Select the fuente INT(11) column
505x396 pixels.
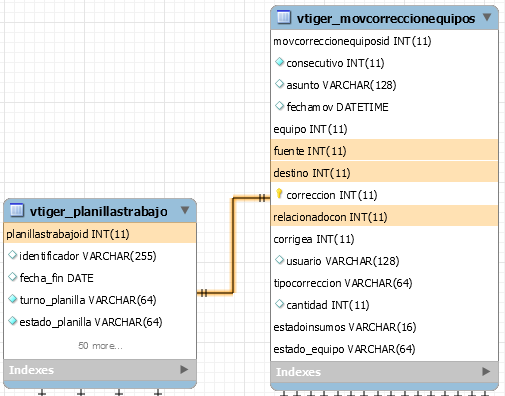(384, 151)
